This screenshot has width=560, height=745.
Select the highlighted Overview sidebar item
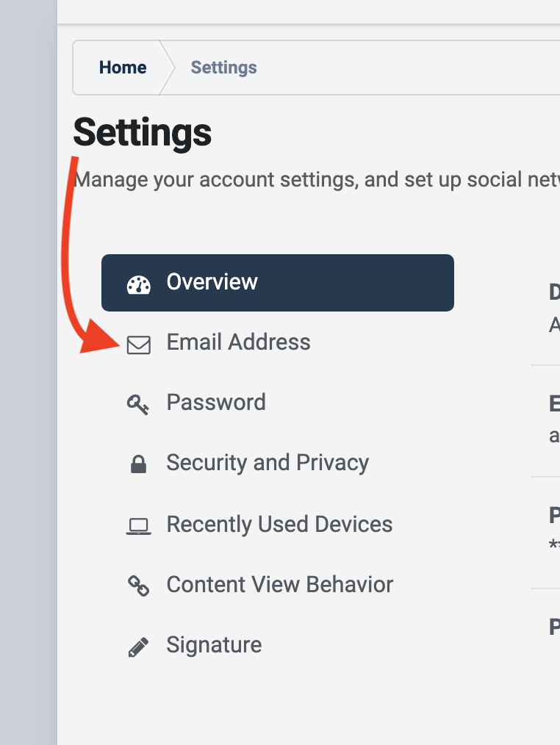click(212, 282)
